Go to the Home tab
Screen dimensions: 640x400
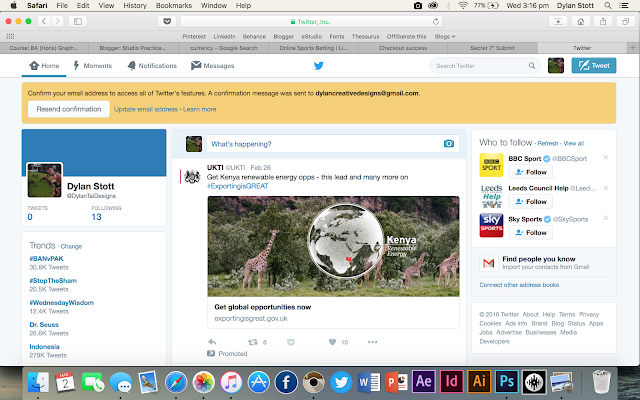44,66
